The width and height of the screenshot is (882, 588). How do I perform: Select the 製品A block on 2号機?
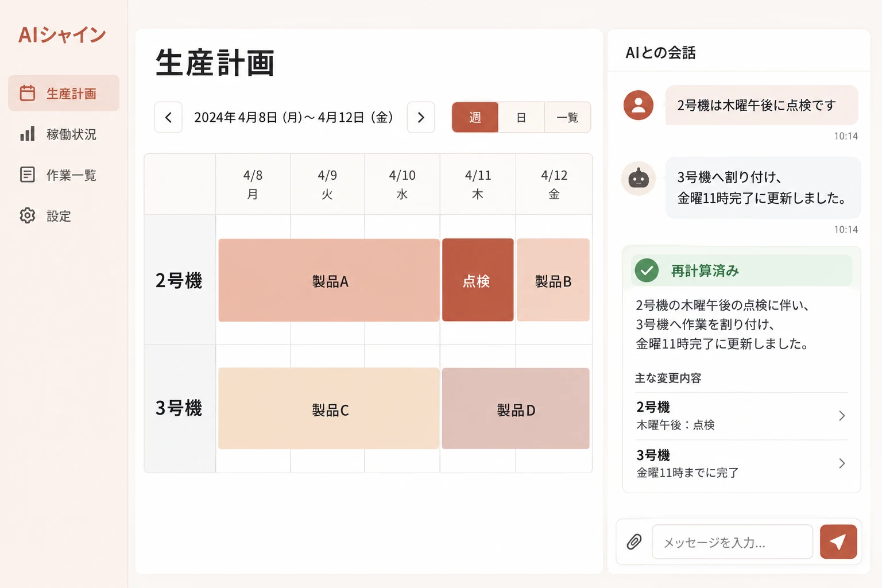[x=329, y=280]
